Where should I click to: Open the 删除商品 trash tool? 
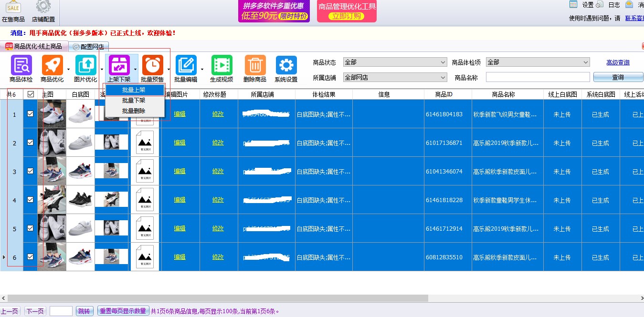255,67
